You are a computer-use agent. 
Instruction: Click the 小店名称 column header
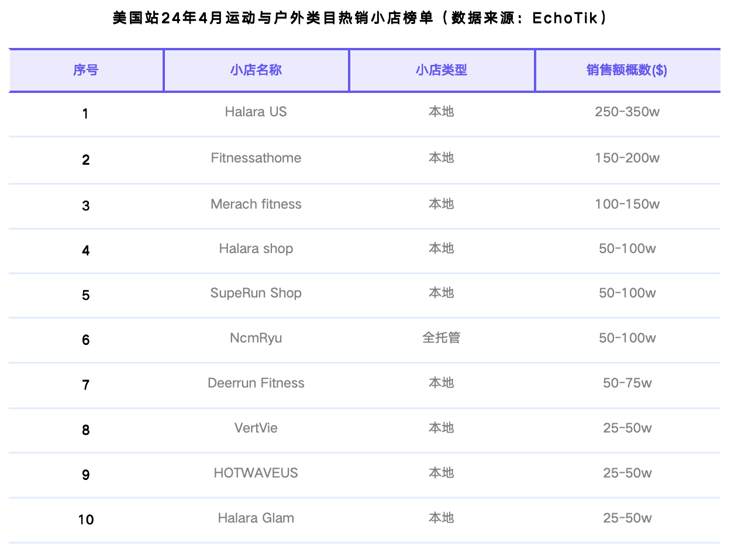tap(256, 70)
